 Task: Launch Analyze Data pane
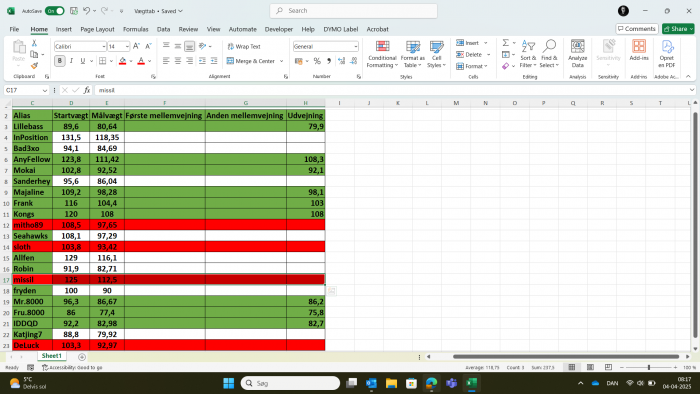click(x=577, y=54)
